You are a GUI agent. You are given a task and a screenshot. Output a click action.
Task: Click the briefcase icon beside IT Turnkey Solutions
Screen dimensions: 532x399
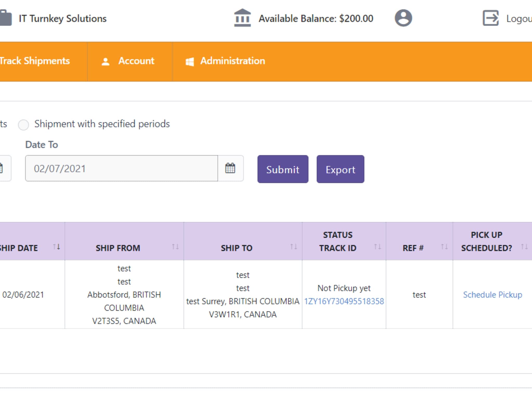click(6, 18)
